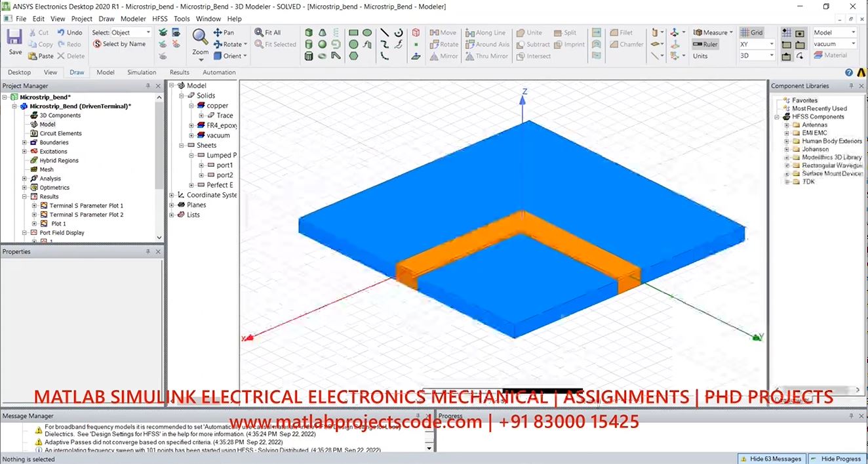
Task: Draw a regular polygon sheet
Action: coord(353,56)
